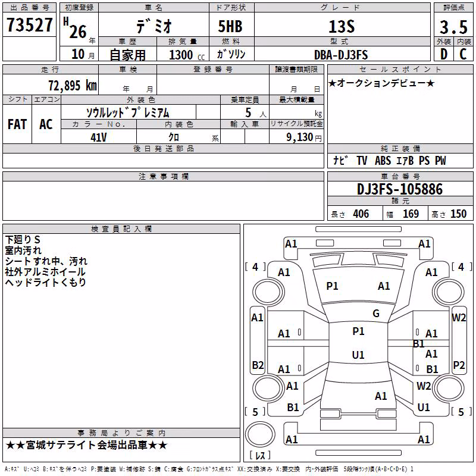
Task: Select inspector note 室内汚れ
Action: 23,250
